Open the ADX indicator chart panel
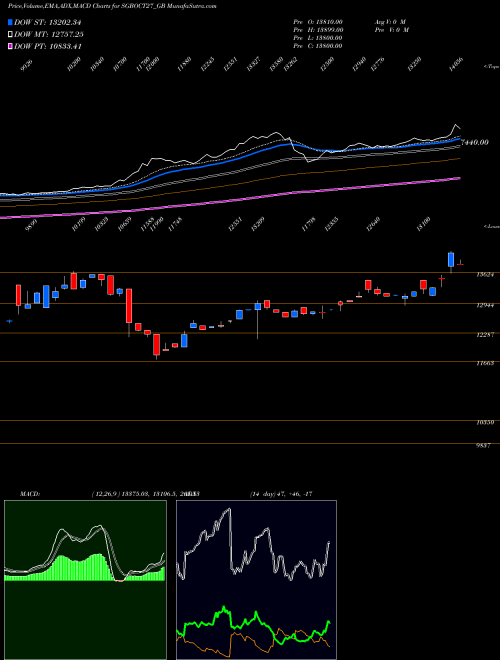The height and width of the screenshot is (660, 500). coord(256,580)
